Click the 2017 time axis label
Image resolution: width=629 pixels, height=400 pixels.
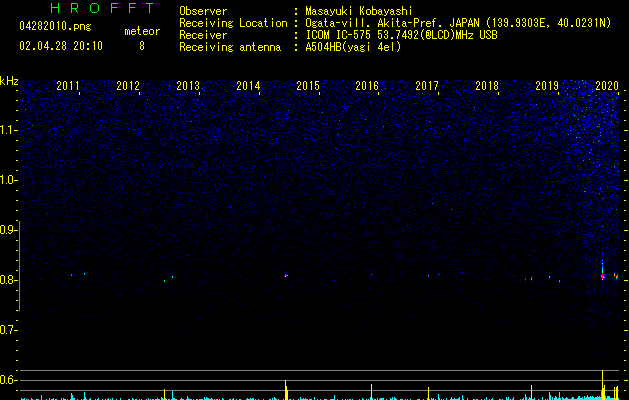(427, 86)
